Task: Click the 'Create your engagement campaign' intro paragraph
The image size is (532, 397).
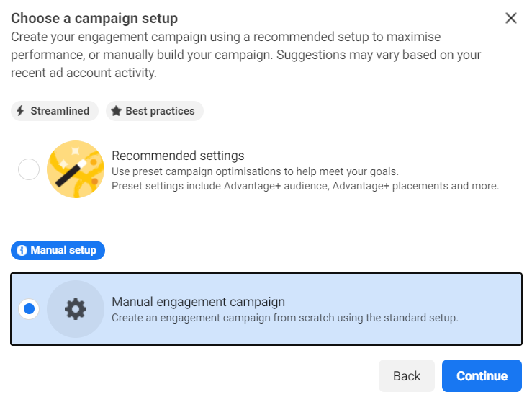Action: coord(246,55)
